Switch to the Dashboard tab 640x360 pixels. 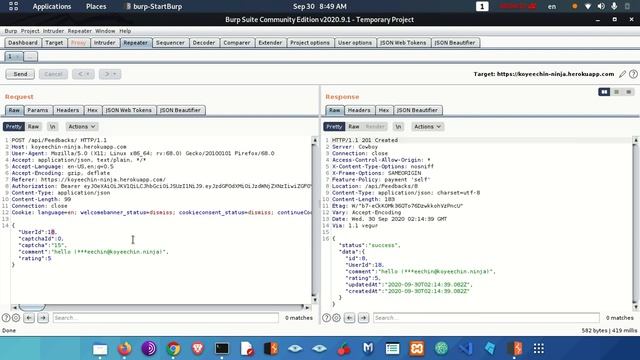click(x=22, y=42)
